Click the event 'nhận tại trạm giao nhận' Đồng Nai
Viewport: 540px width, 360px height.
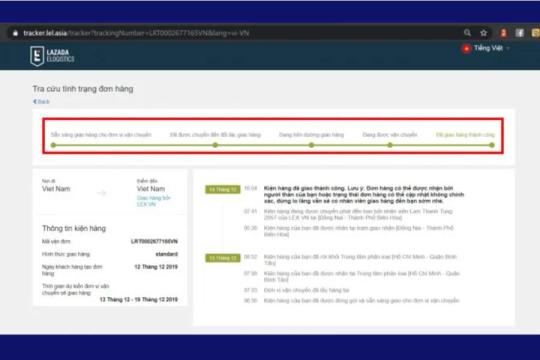[359, 231]
